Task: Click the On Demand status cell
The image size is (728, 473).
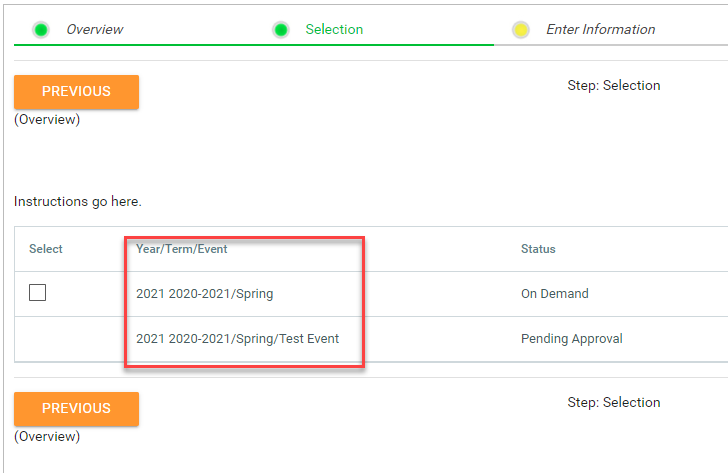Action: point(554,294)
